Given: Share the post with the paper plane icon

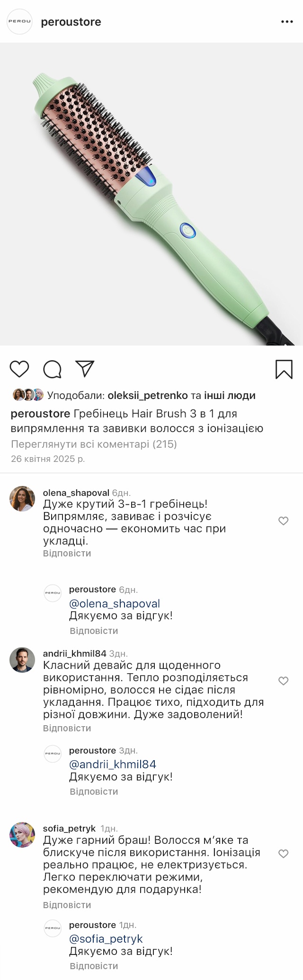Looking at the screenshot, I should click(x=85, y=369).
